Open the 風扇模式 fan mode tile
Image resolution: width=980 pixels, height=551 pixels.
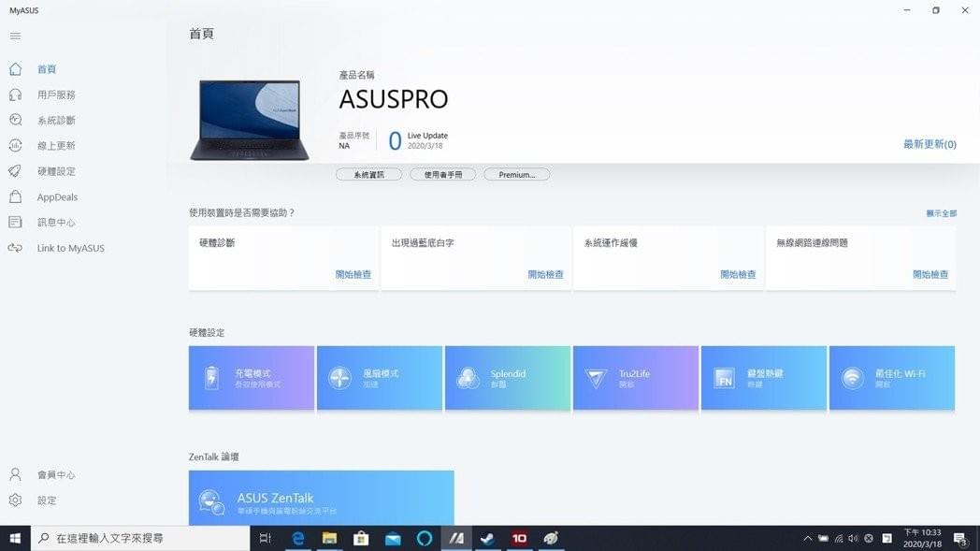(380, 378)
